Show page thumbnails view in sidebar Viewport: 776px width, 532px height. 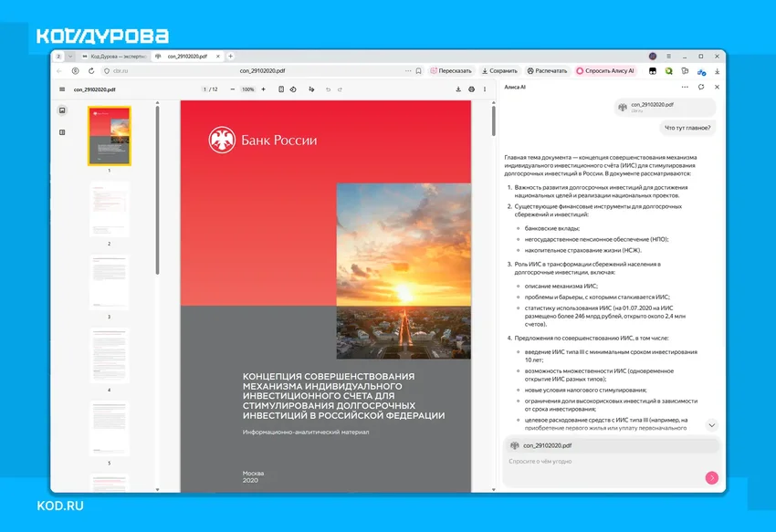(62, 110)
